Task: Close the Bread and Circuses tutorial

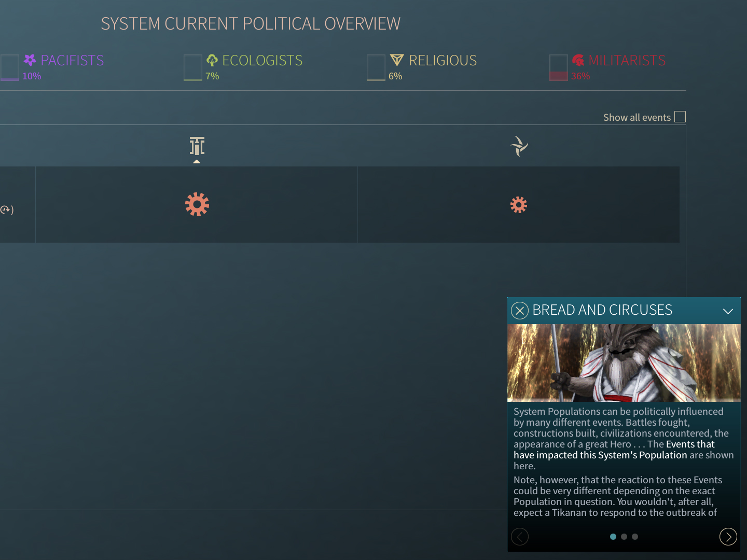Action: click(520, 311)
